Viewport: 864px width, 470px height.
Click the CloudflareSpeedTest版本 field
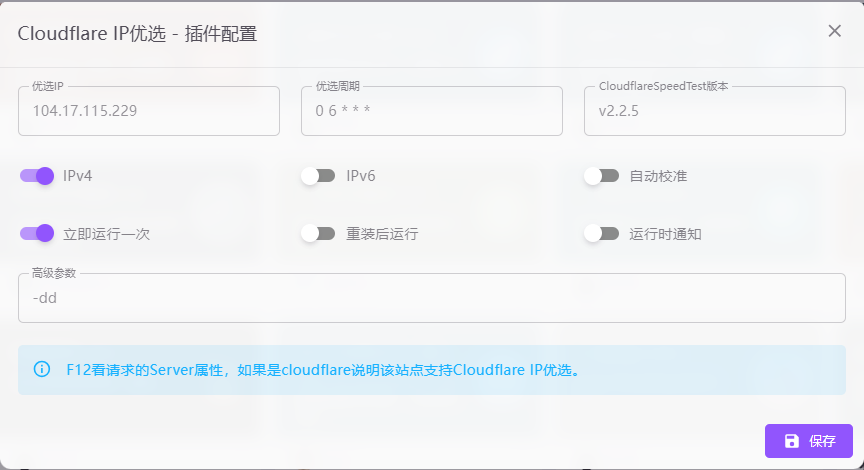pos(714,111)
